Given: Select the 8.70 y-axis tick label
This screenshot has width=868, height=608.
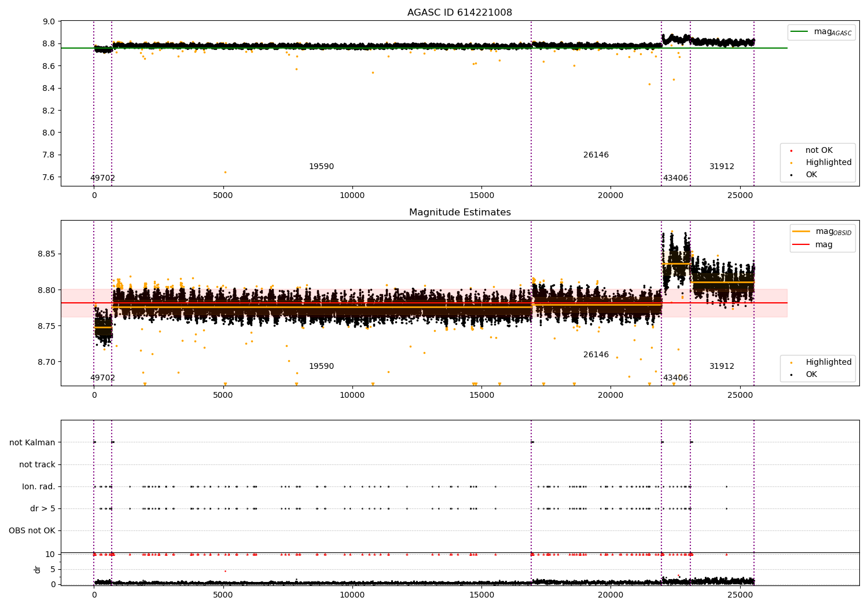Looking at the screenshot, I should 47,362.
